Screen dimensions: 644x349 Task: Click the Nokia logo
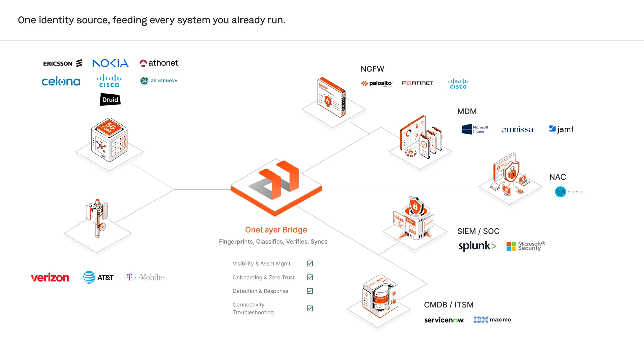click(110, 63)
